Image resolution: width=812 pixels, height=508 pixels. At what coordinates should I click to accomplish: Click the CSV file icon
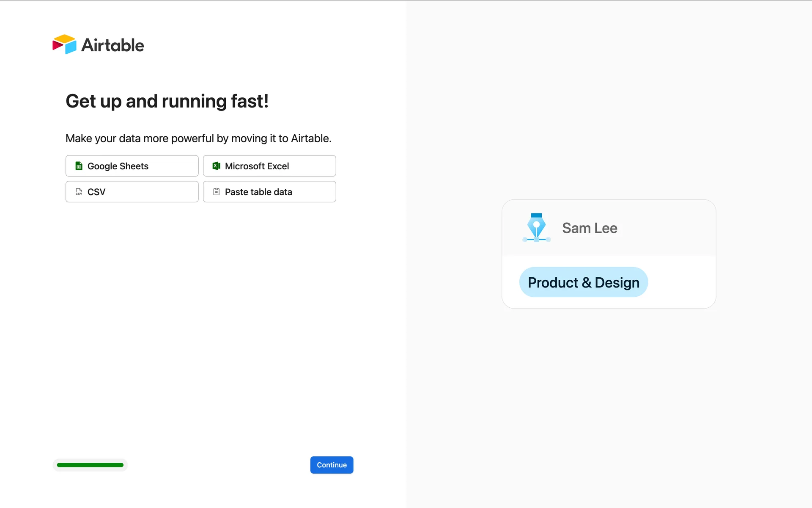79,192
